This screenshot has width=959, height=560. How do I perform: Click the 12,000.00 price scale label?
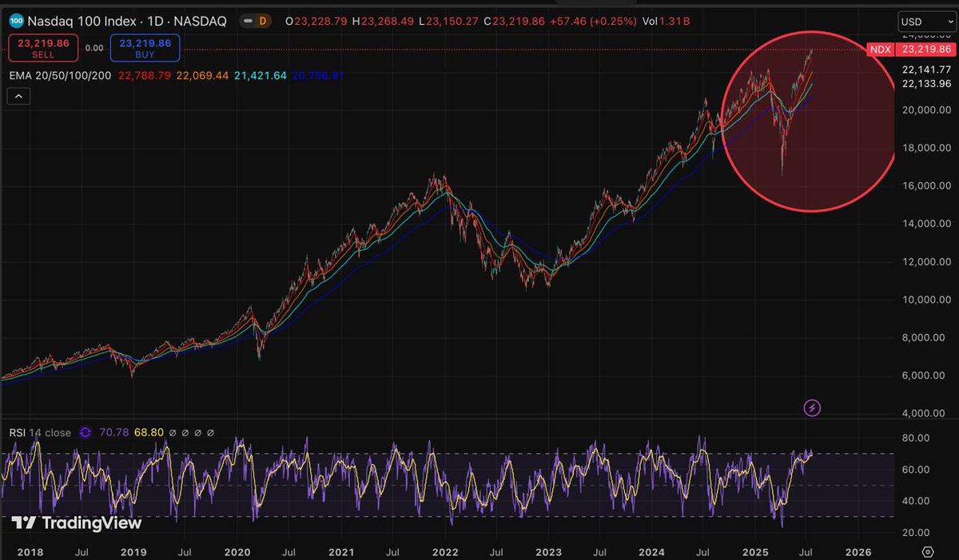point(925,262)
